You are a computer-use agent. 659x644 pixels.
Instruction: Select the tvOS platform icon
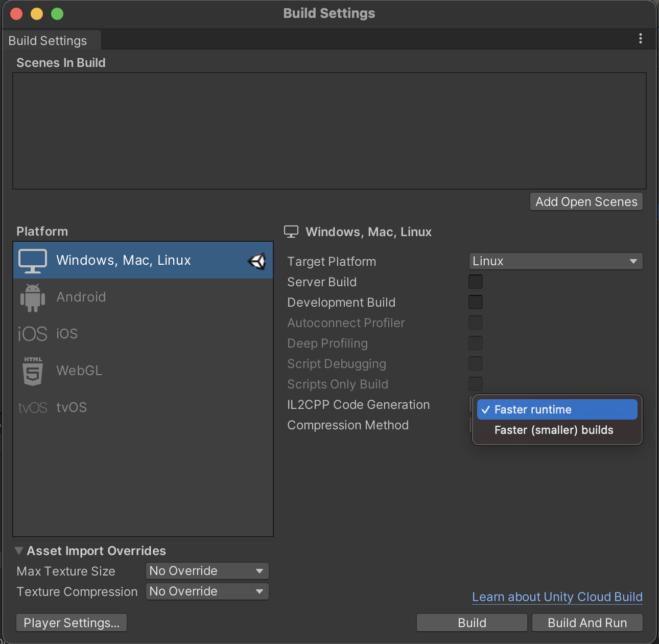coord(33,408)
